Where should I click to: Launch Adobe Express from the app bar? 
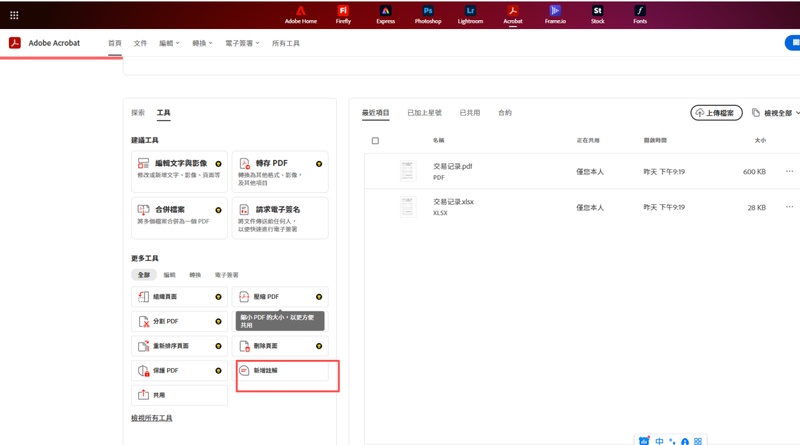[x=385, y=15]
